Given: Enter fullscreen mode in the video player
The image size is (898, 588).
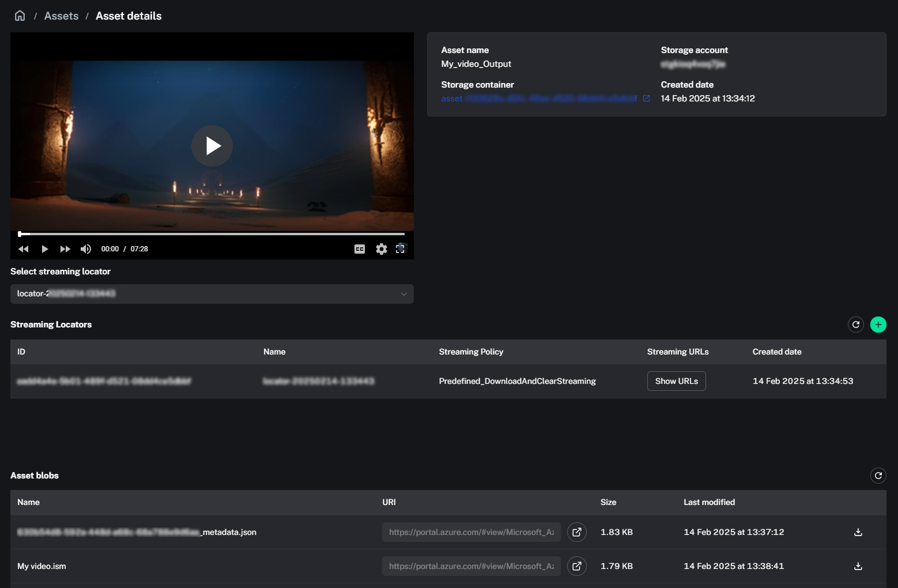Looking at the screenshot, I should pyautogui.click(x=401, y=248).
